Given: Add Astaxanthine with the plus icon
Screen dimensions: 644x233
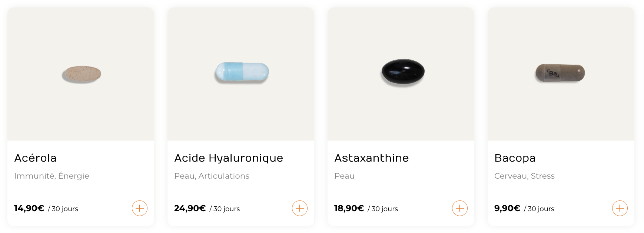Looking at the screenshot, I should [x=460, y=208].
